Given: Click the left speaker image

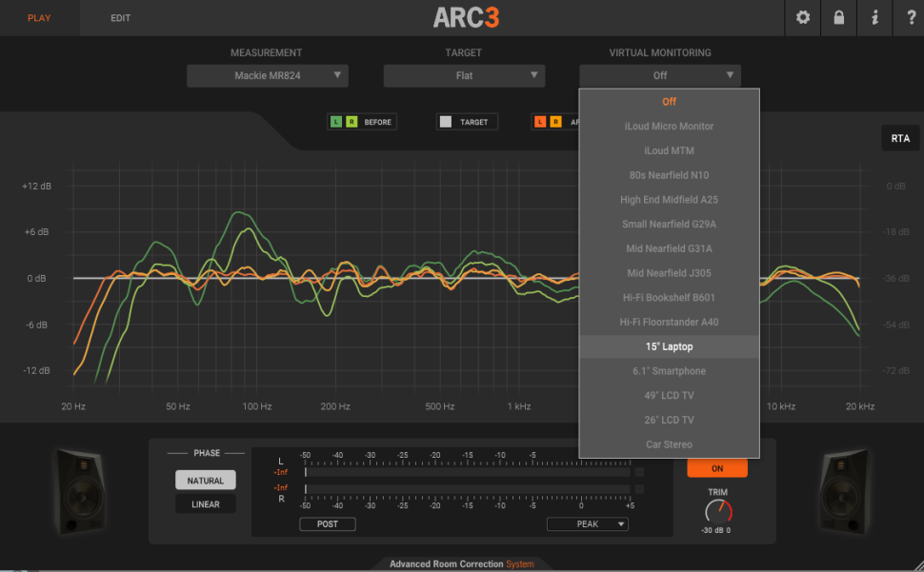Looking at the screenshot, I should tap(81, 491).
